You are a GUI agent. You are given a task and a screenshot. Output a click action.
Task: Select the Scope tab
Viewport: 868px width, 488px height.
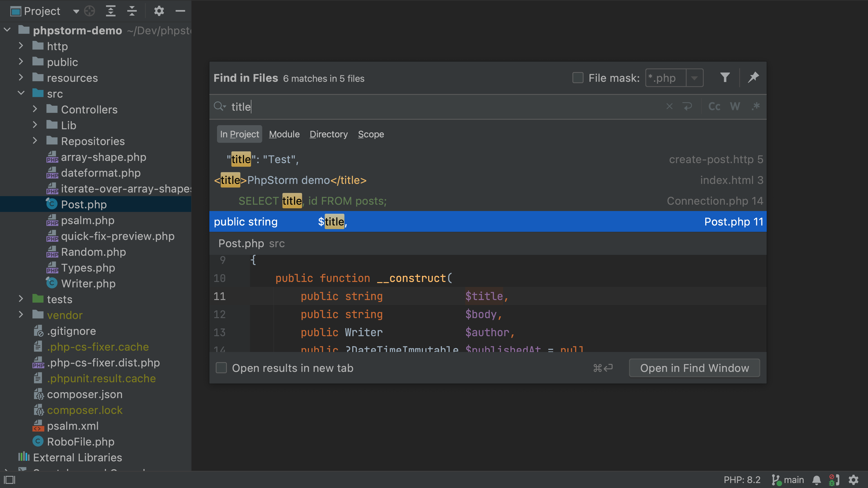pos(371,134)
